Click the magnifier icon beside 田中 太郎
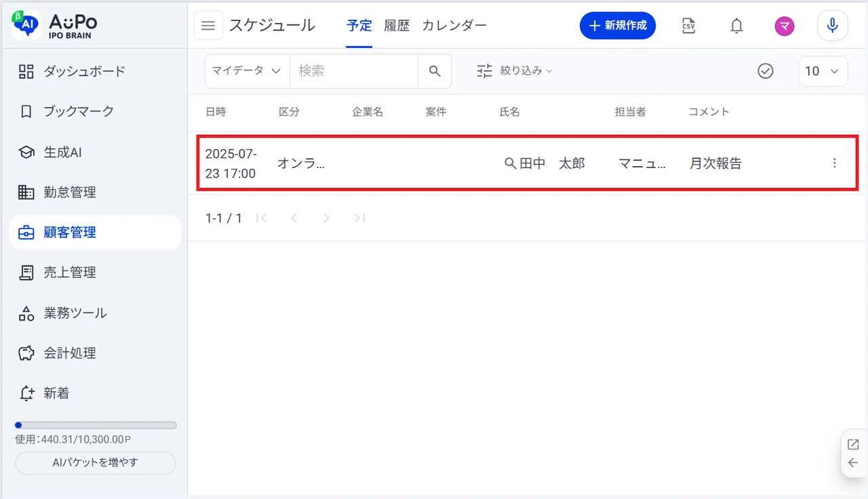 [x=511, y=163]
